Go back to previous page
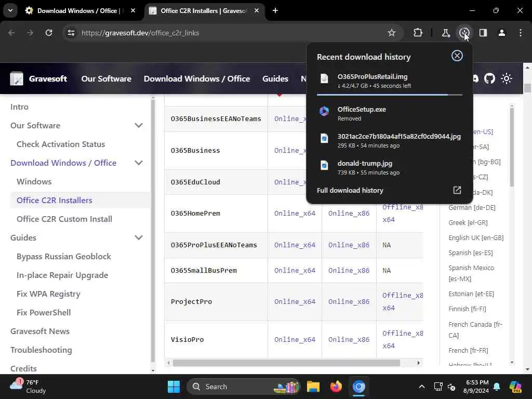This screenshot has width=532, height=399. coord(11,33)
